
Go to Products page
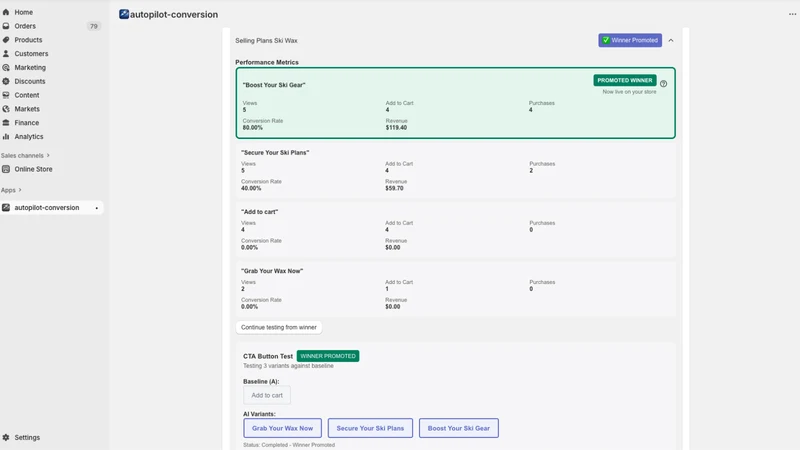click(28, 40)
